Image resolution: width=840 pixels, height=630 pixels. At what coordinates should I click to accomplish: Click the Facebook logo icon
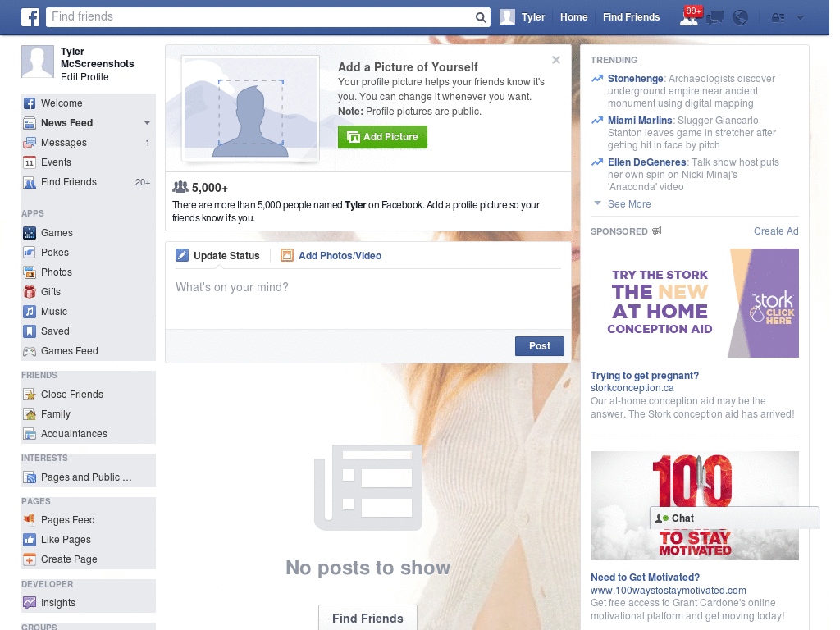(x=30, y=17)
